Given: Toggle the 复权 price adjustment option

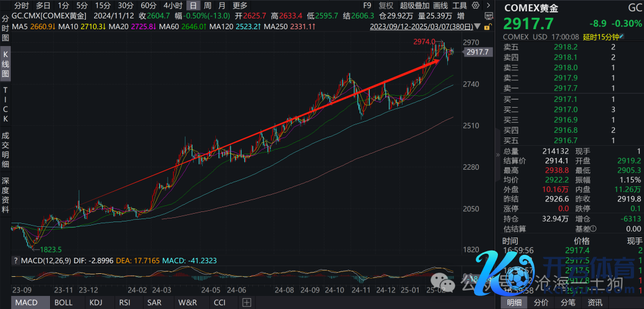Looking at the screenshot, I should 386,6.
